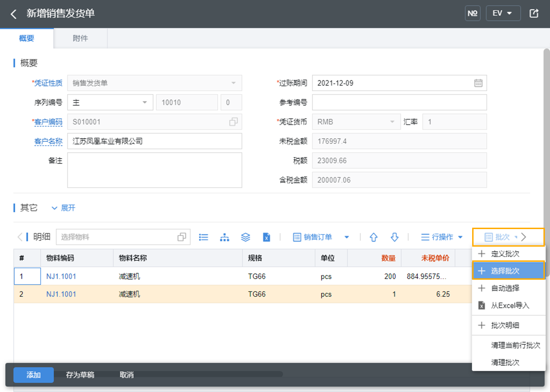Click the 物料编码 column header

coord(77,258)
